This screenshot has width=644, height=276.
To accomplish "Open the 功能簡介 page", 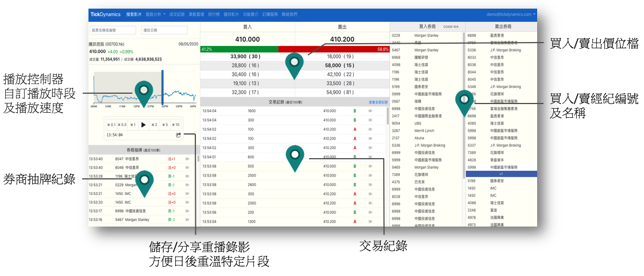I will tap(250, 14).
